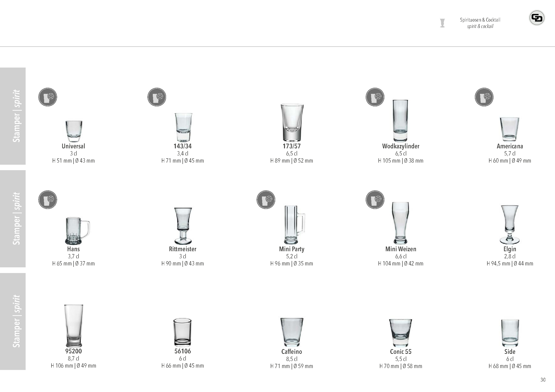Select the Conic 55 glass image
Image resolution: width=555 pixels, height=392 pixels.
[401, 333]
